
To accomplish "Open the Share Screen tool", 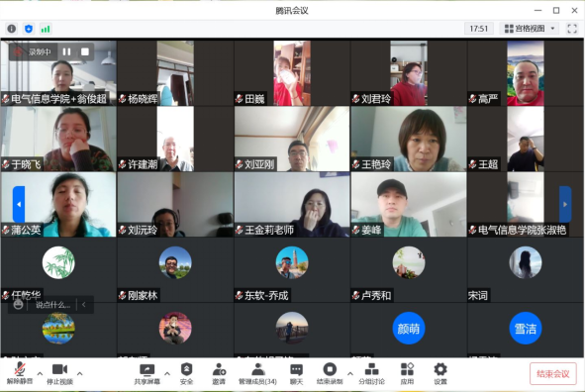I will point(147,374).
